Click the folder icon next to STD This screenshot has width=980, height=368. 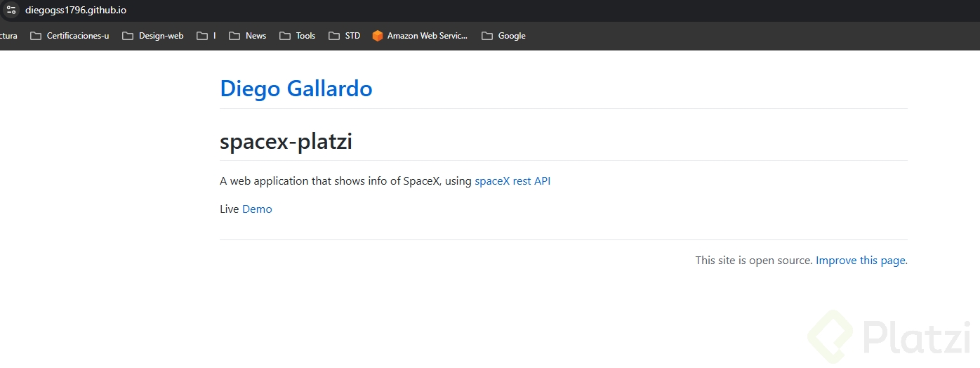[x=334, y=36]
